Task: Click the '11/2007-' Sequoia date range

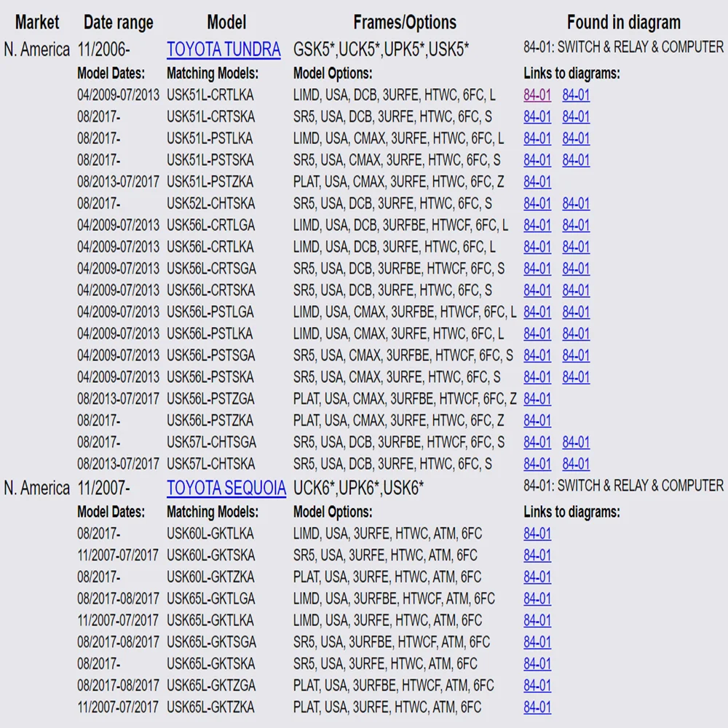Action: (x=104, y=488)
